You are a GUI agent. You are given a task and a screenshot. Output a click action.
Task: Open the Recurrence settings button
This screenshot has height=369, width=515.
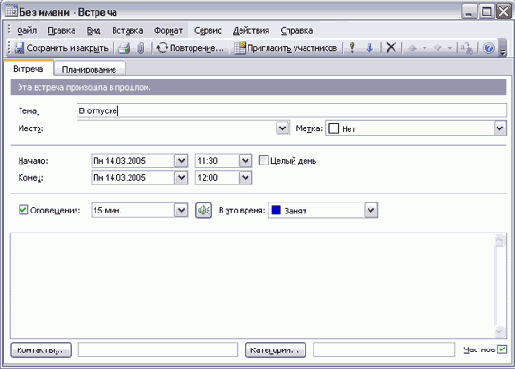pyautogui.click(x=190, y=48)
